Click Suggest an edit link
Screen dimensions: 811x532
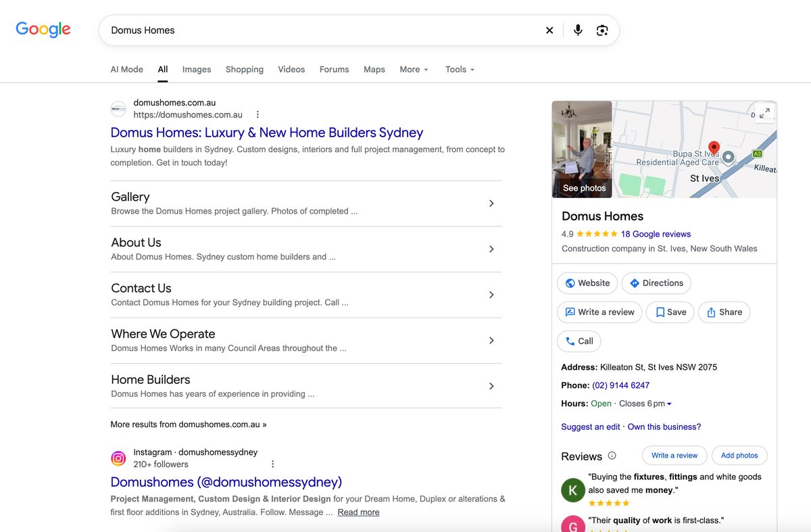click(x=591, y=427)
